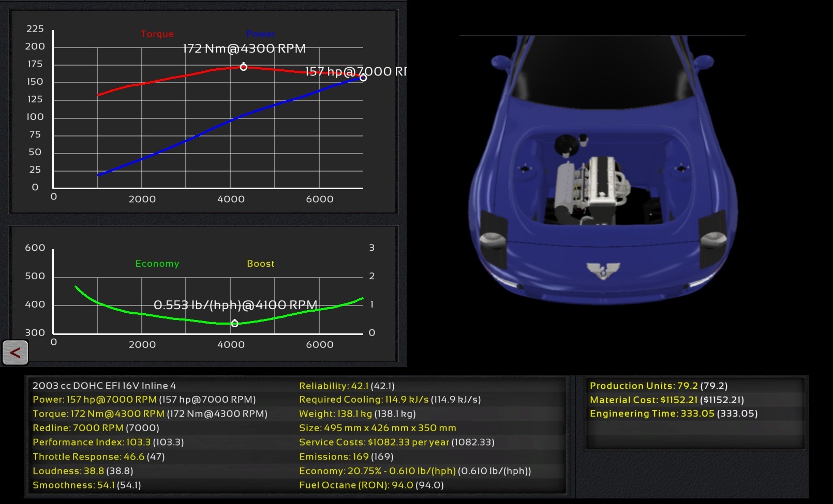Click the Reliability: 42.1 stat line
The width and height of the screenshot is (833, 504).
click(347, 386)
